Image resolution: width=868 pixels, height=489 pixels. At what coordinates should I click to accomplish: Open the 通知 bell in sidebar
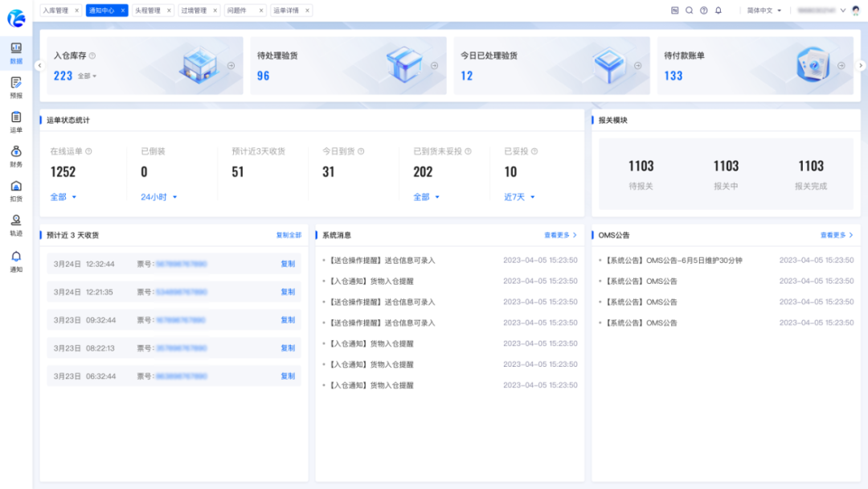(16, 261)
